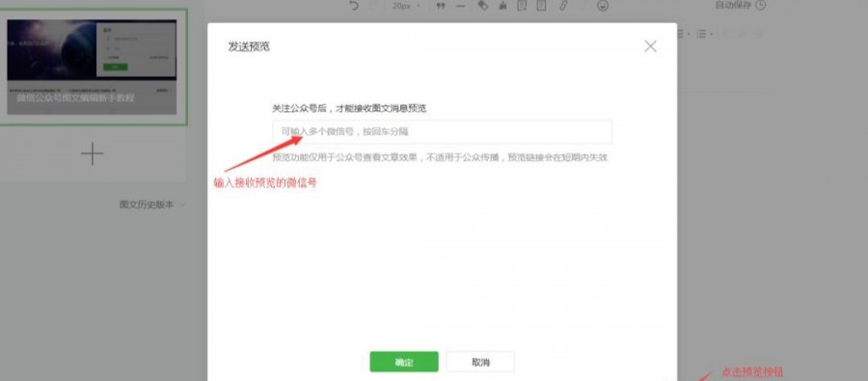
Task: Click the undo arrow icon
Action: (x=355, y=6)
